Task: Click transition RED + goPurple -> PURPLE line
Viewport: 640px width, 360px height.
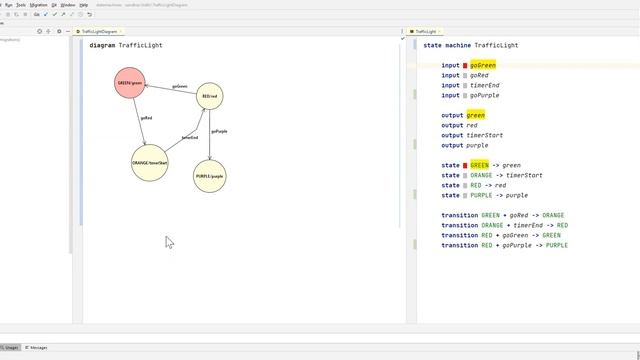Action: [x=504, y=245]
